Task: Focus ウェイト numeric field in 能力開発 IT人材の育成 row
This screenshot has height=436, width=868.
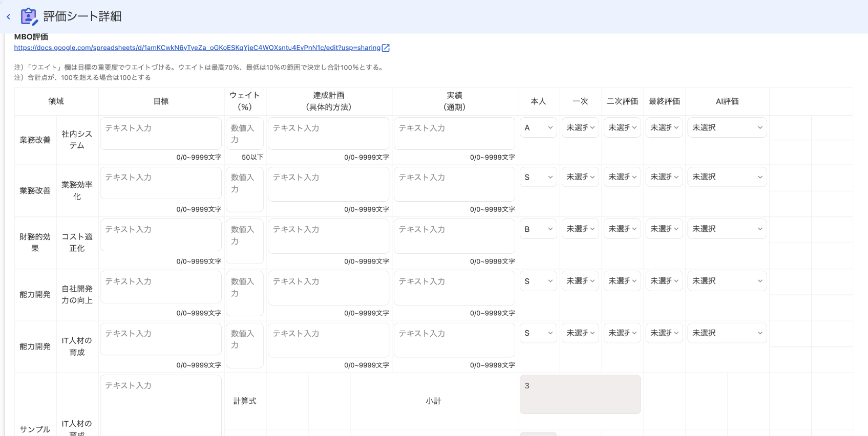Action: pos(245,345)
